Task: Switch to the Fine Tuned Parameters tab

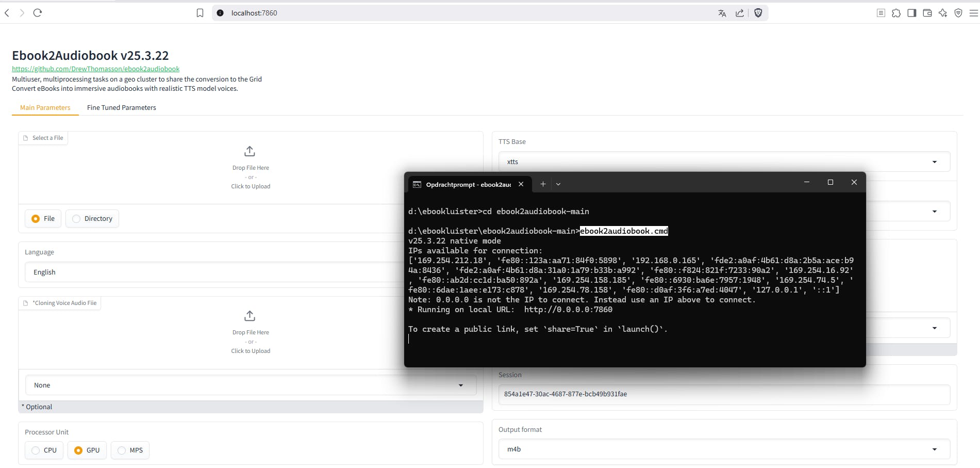Action: click(x=122, y=108)
